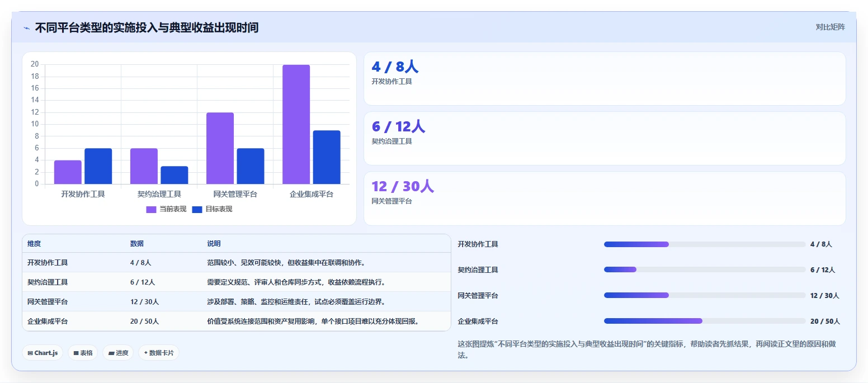This screenshot has height=383, width=868.
Task: Select the 12 / 30人 cell in the table
Action: pos(144,302)
